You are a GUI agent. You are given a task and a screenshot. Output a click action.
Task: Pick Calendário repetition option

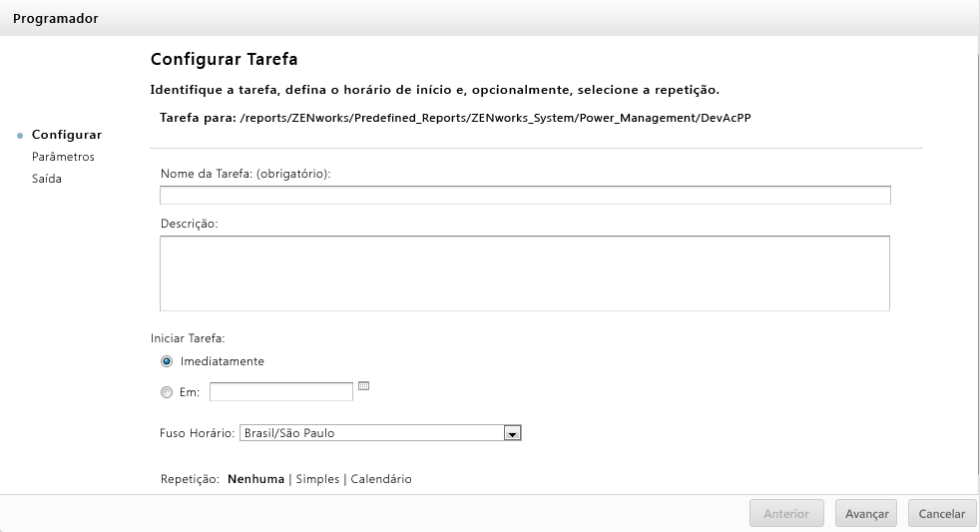click(x=380, y=479)
